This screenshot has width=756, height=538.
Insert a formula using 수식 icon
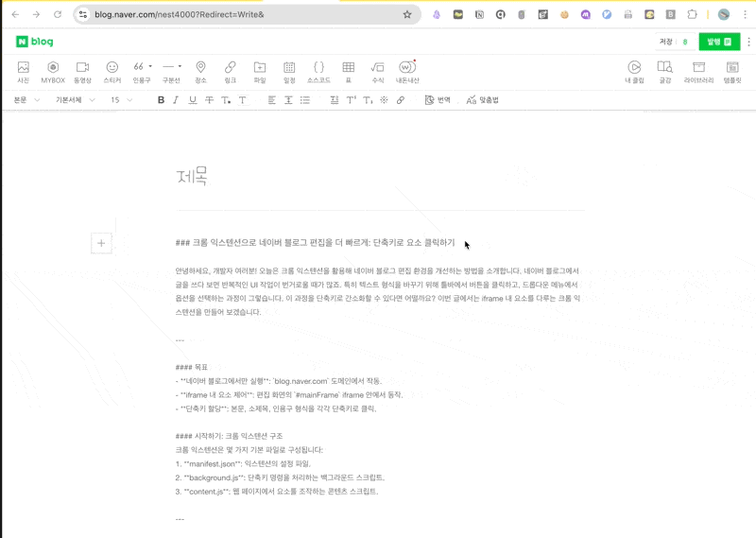(377, 72)
